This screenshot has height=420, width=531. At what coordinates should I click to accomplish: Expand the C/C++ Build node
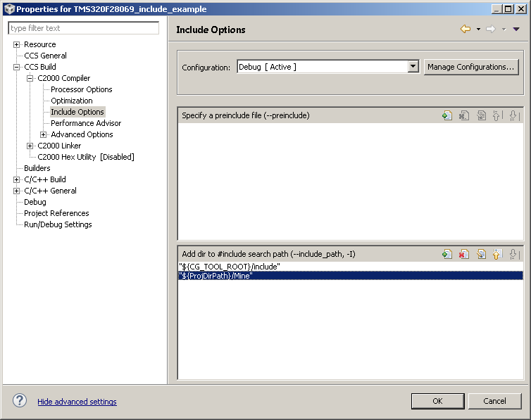[16, 179]
